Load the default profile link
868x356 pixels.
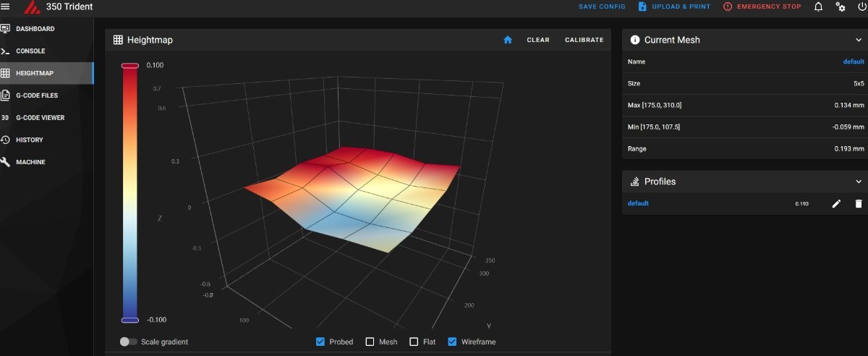[x=638, y=203]
